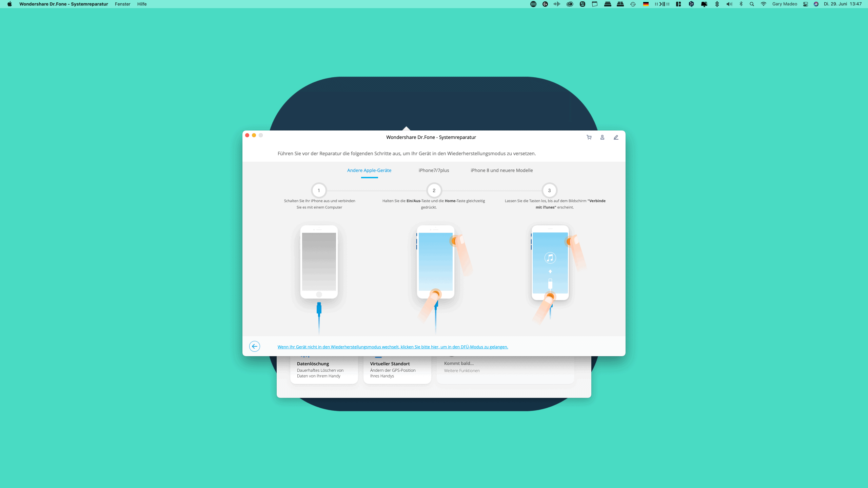Open the Hilfe menu
The width and height of the screenshot is (868, 488).
tap(142, 4)
